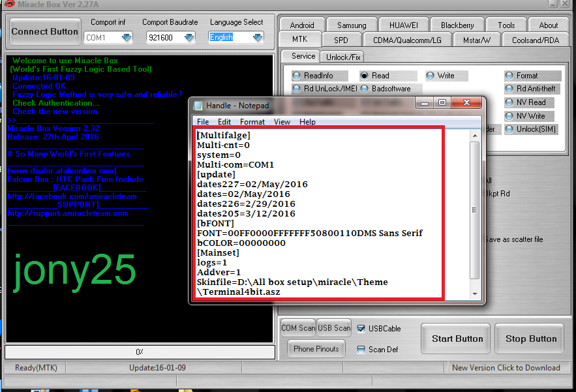Choose the Unlock(SIM) radio option
This screenshot has width=576, height=392.
(509, 129)
